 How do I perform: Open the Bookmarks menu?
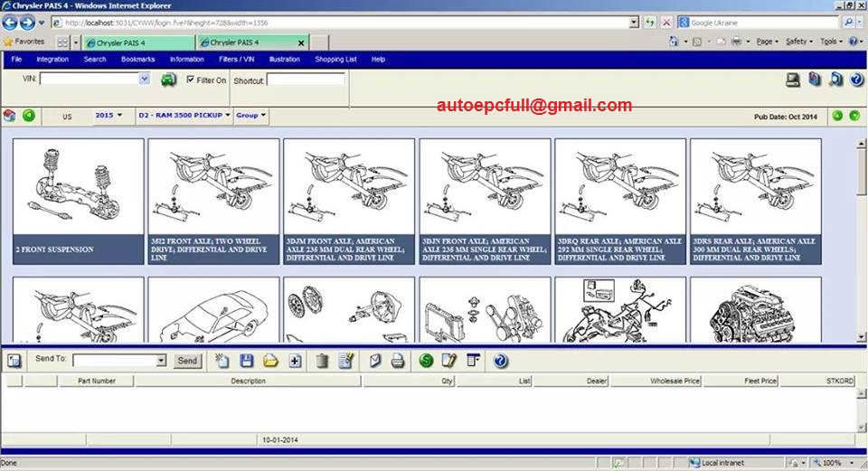pyautogui.click(x=137, y=60)
